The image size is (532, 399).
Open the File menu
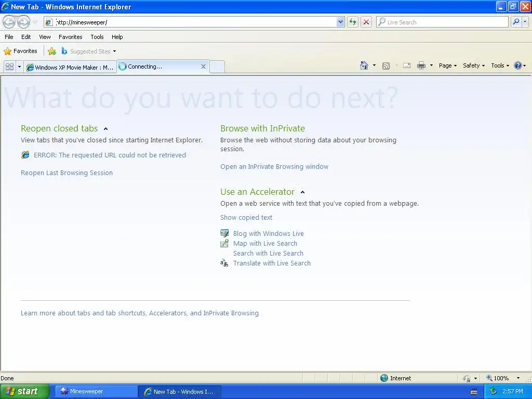coord(9,37)
